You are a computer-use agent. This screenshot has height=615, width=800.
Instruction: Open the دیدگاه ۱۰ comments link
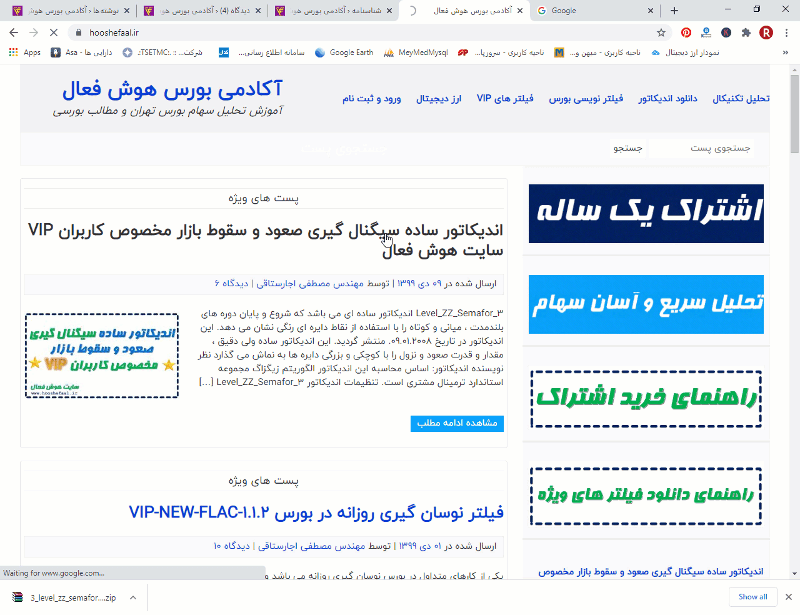(232, 547)
